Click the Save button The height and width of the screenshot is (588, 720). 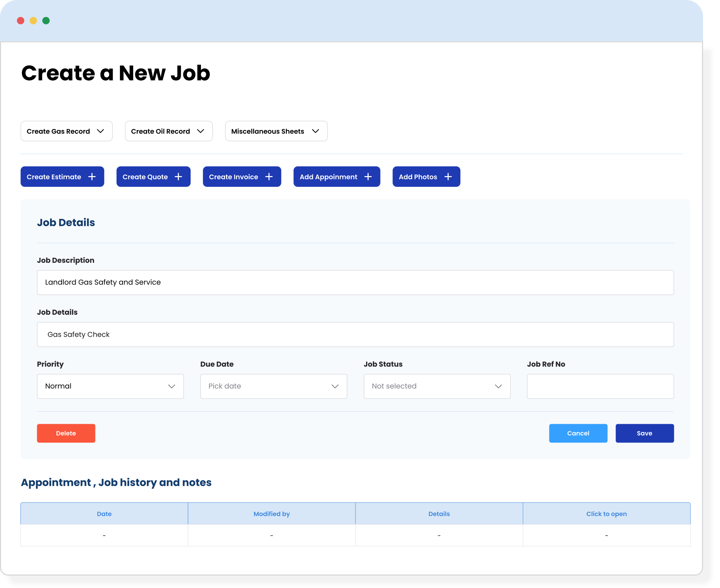coord(644,433)
